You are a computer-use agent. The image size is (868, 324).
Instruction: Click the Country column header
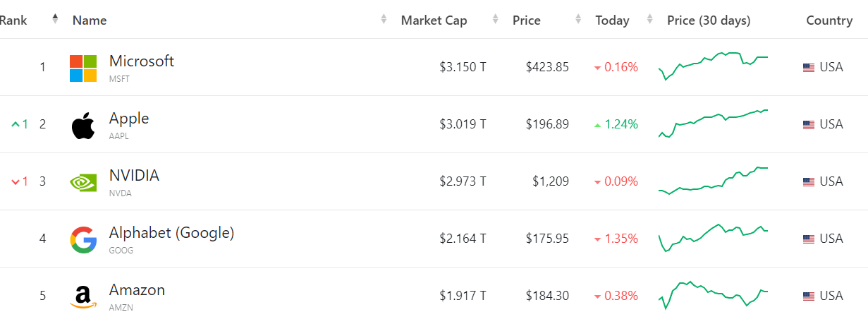829,20
